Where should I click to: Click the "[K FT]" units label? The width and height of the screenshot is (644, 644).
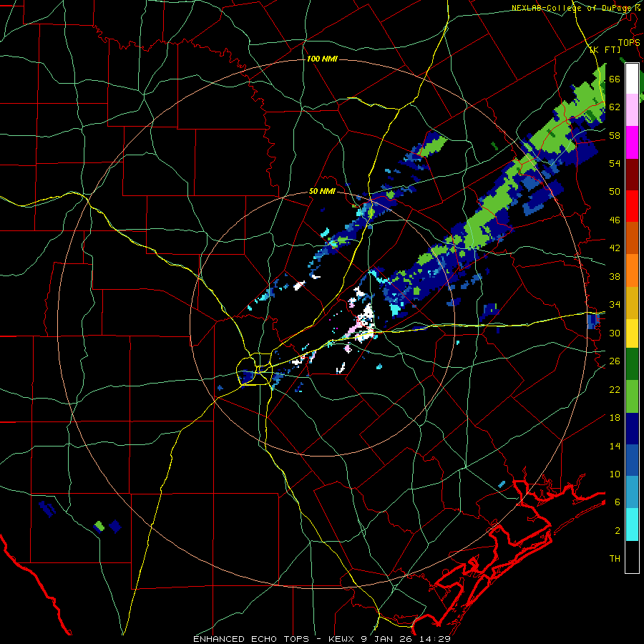[605, 50]
